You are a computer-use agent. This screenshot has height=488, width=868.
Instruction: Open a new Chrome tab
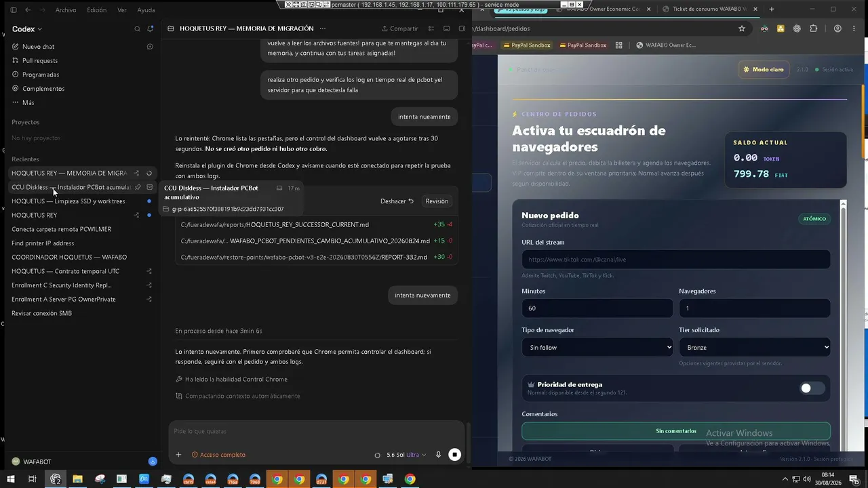click(772, 9)
